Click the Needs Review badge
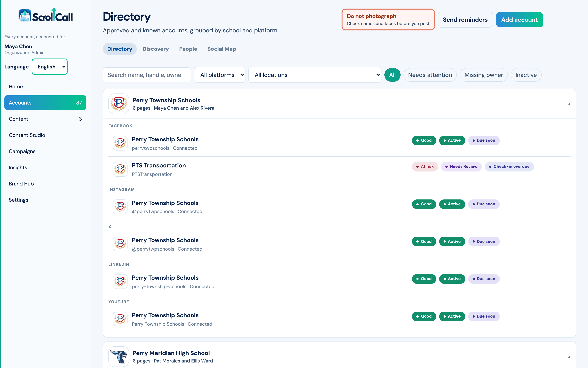This screenshot has width=588, height=368. (x=461, y=167)
